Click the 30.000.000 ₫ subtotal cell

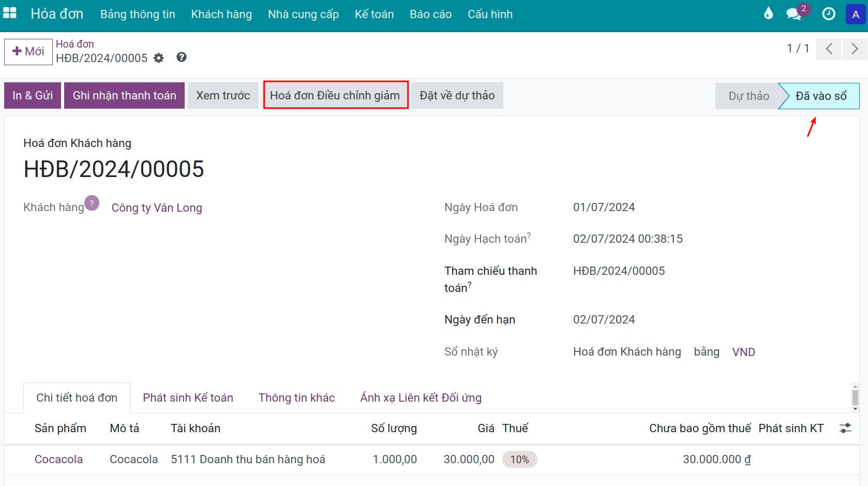pyautogui.click(x=716, y=459)
